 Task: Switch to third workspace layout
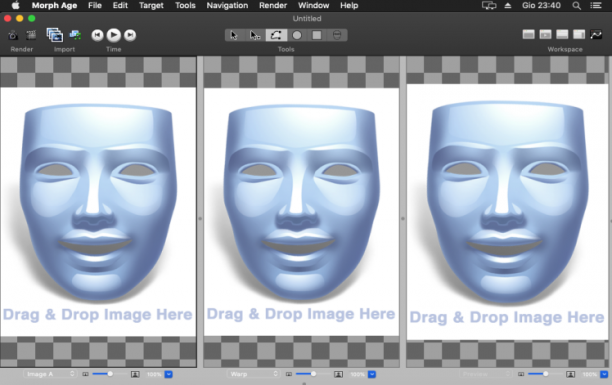(562, 35)
